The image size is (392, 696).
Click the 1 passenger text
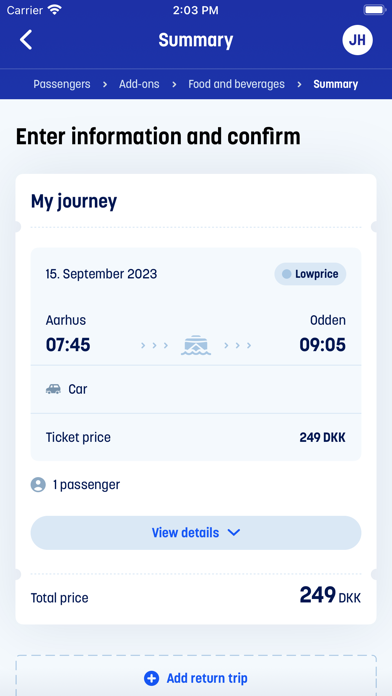87,484
